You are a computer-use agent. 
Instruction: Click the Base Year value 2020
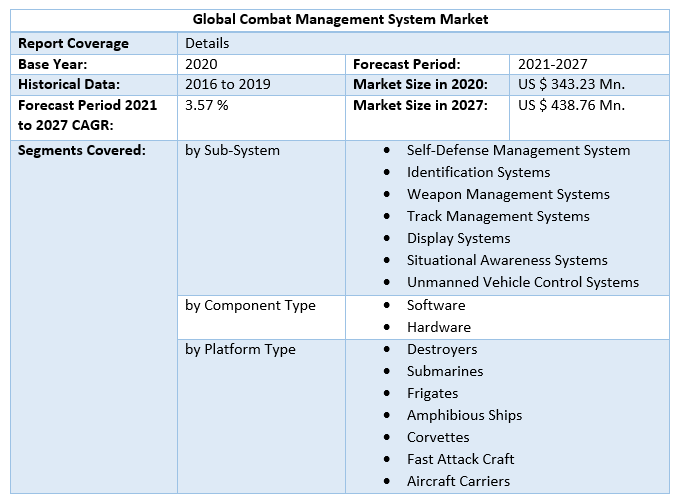pyautogui.click(x=201, y=64)
